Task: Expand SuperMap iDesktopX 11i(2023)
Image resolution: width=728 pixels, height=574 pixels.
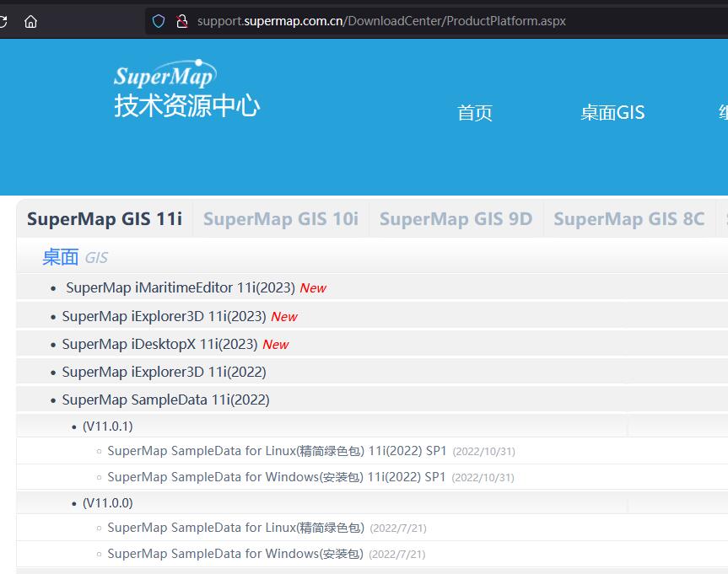Action: [x=159, y=344]
